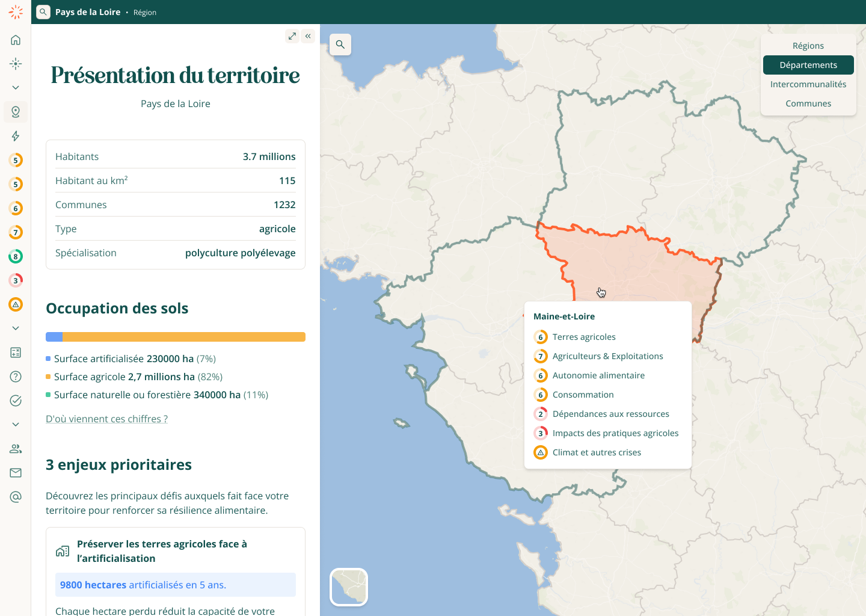Switch map level to Régions
The image size is (866, 616).
tap(808, 46)
